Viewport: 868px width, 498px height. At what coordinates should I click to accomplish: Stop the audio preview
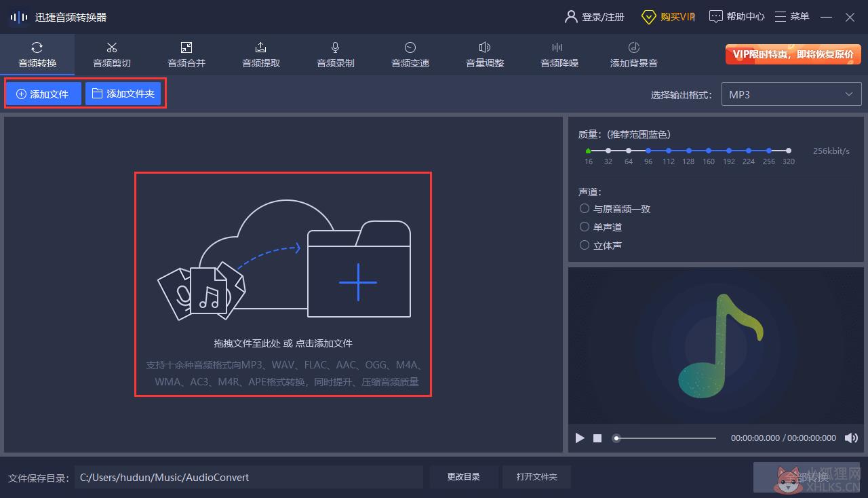[597, 438]
